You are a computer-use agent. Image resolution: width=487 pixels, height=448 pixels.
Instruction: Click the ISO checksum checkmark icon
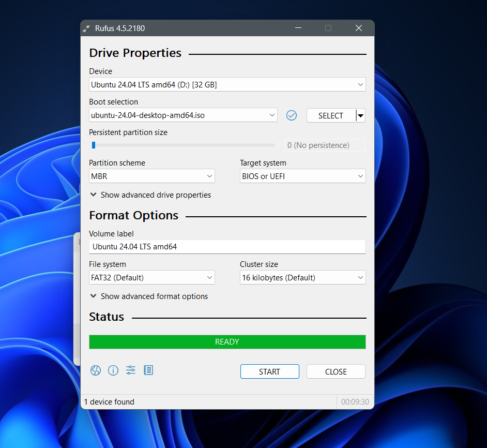point(292,115)
